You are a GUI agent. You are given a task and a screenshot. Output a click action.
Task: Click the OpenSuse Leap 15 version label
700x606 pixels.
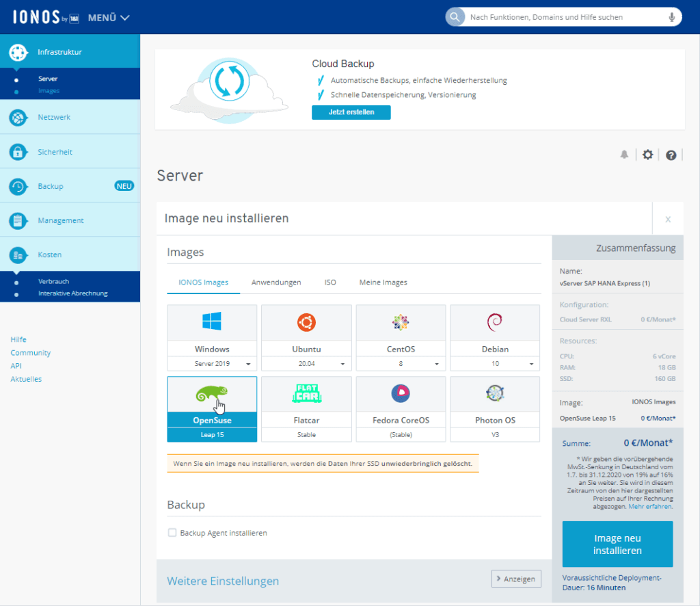click(212, 434)
